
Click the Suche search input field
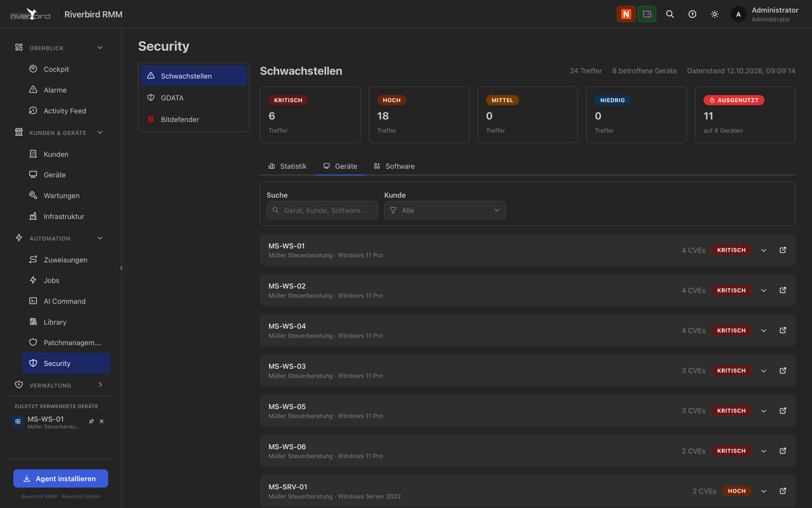coord(322,210)
